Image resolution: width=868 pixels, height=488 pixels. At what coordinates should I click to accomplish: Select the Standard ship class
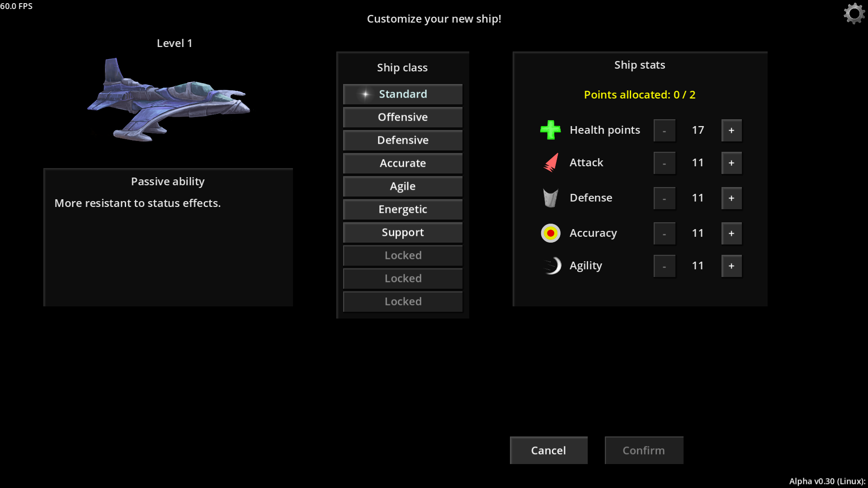pyautogui.click(x=402, y=94)
